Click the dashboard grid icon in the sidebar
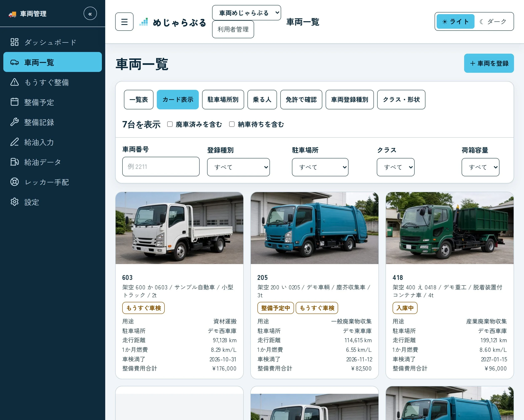This screenshot has height=420, width=524. pos(15,42)
